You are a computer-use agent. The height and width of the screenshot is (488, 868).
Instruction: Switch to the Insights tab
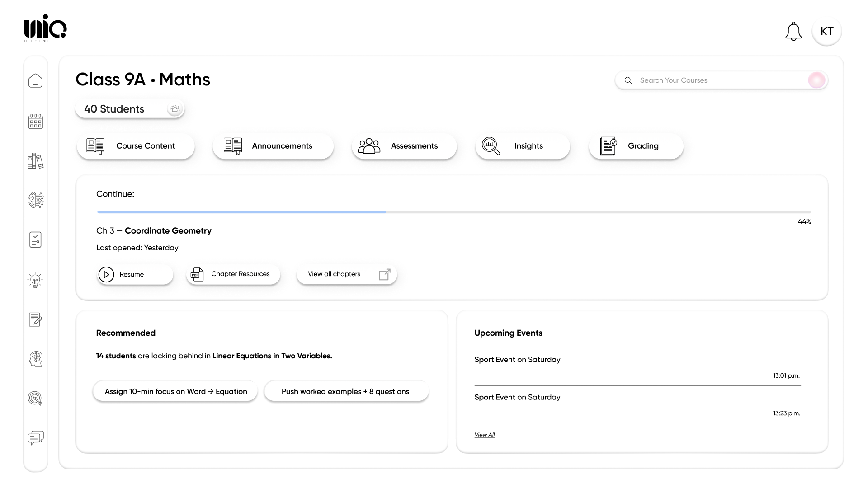click(x=522, y=146)
